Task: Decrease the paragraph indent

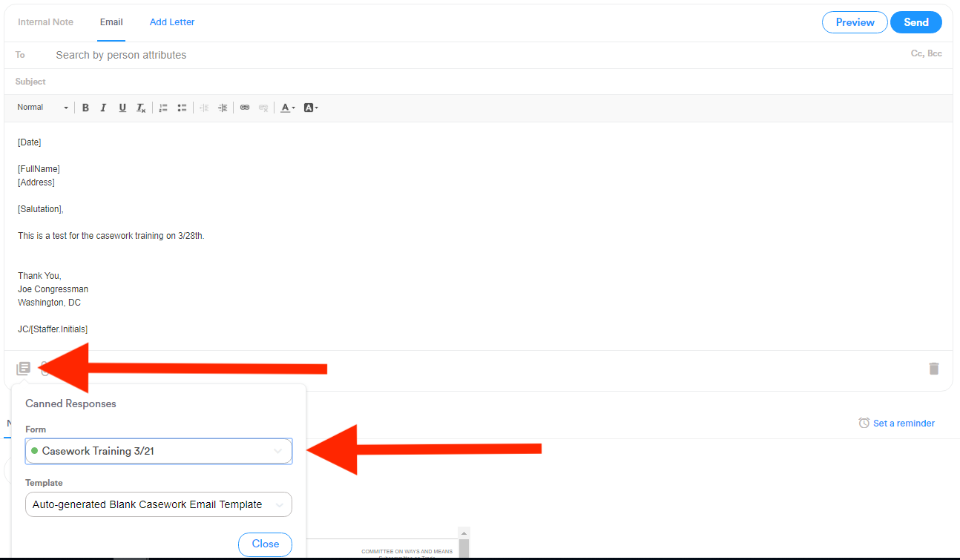Action: tap(204, 108)
